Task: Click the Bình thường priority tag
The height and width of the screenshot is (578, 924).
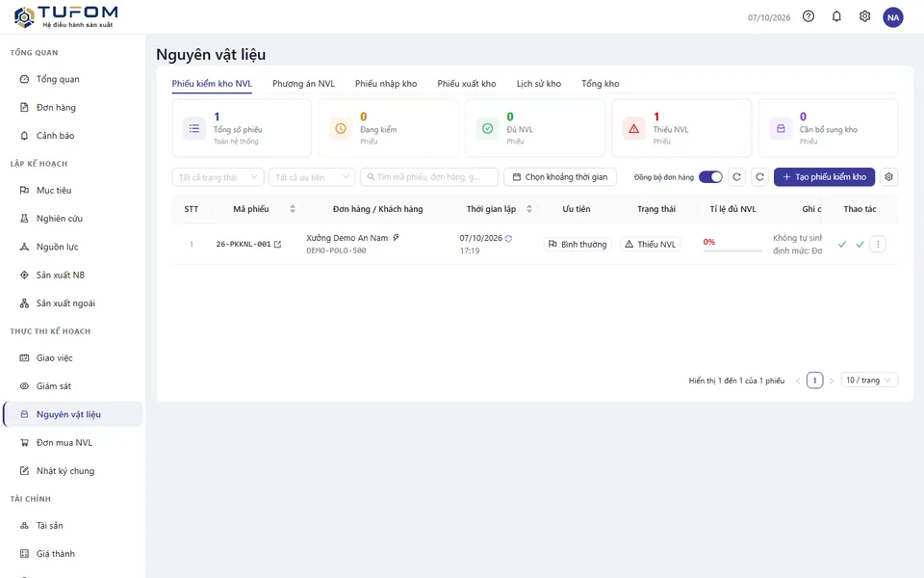Action: point(577,244)
